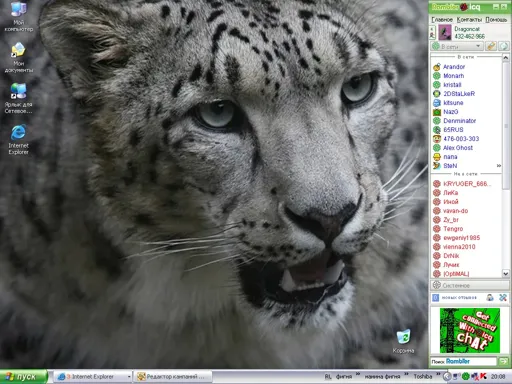Open the Помощь menu in ICQ
Screen dimensions: 512x384
point(496,20)
